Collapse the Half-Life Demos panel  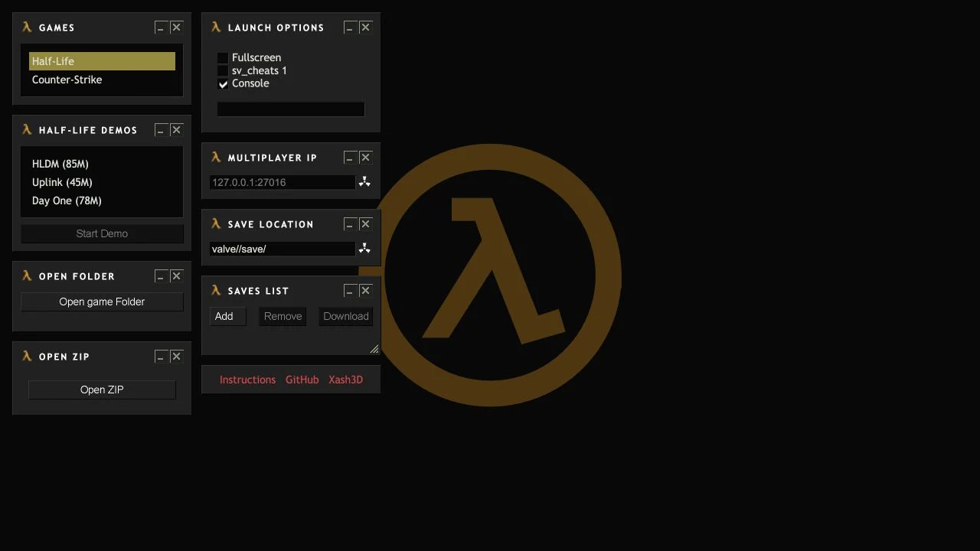[160, 130]
